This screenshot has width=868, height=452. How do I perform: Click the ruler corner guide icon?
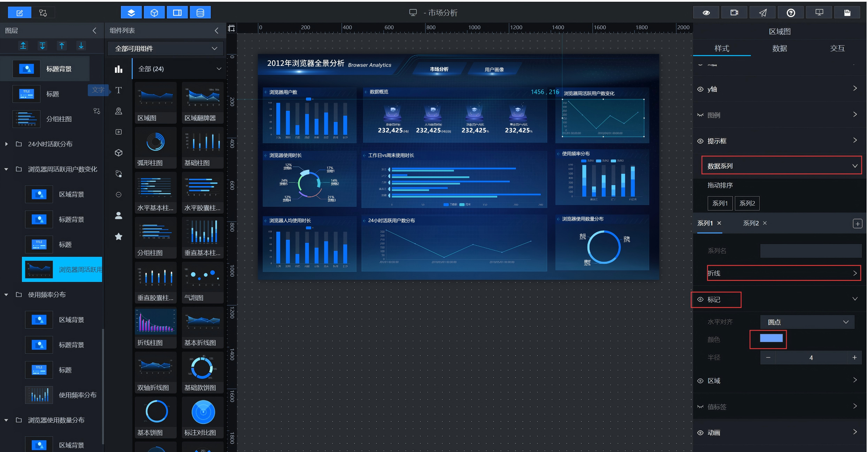(x=231, y=28)
